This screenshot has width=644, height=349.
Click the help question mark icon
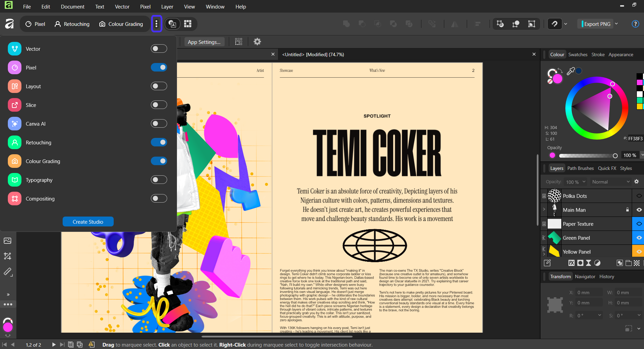click(x=635, y=24)
